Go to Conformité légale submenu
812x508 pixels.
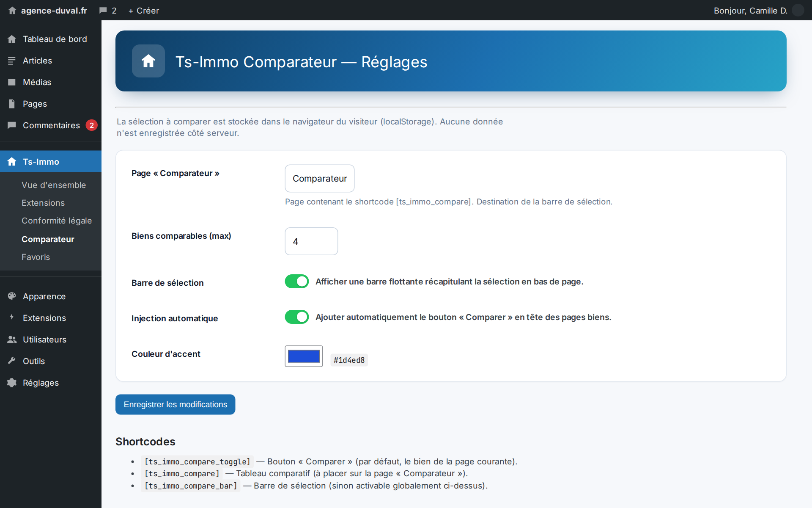tap(57, 221)
